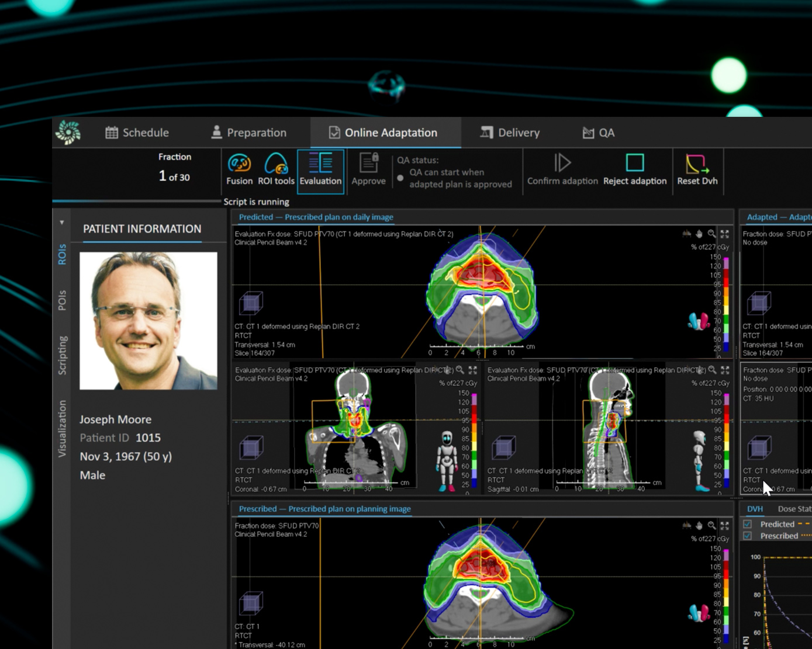Image resolution: width=812 pixels, height=649 pixels.
Task: Open the Scripting vertical side tab
Action: [62, 355]
